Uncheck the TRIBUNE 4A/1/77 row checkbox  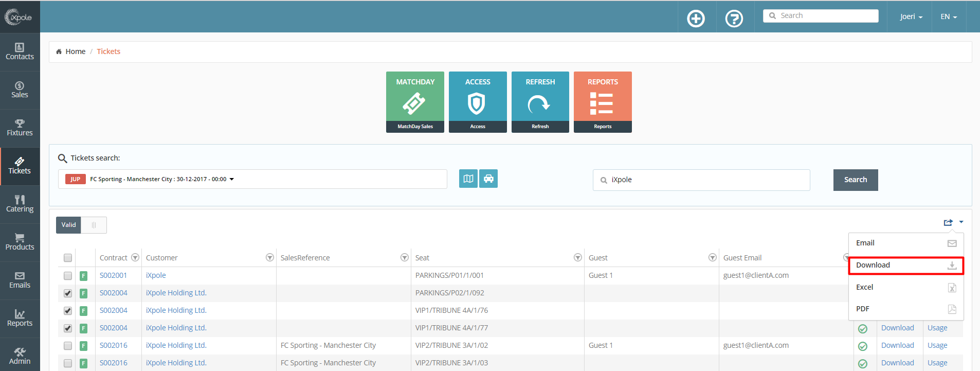(x=68, y=328)
